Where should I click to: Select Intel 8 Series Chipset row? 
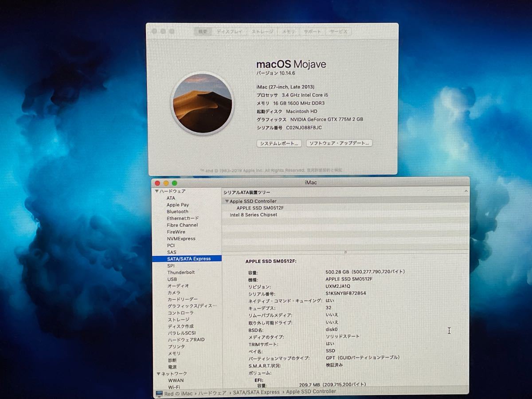pos(254,215)
